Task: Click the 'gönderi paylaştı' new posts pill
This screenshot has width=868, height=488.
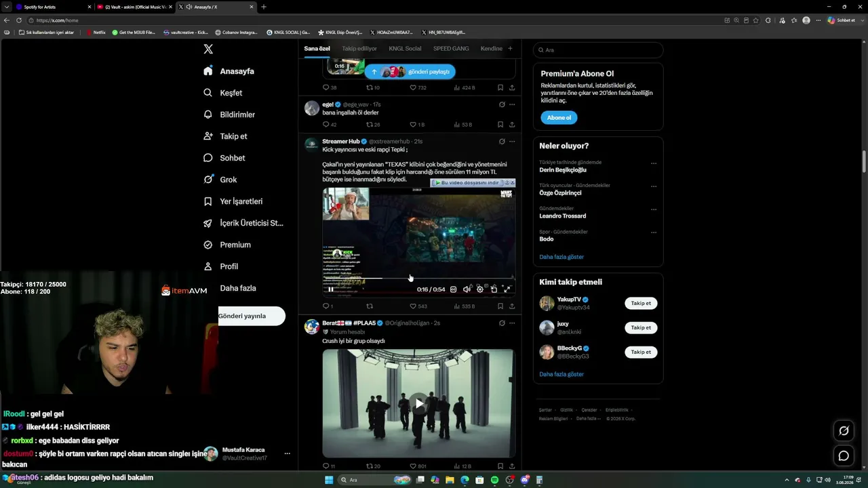Action: click(x=410, y=71)
